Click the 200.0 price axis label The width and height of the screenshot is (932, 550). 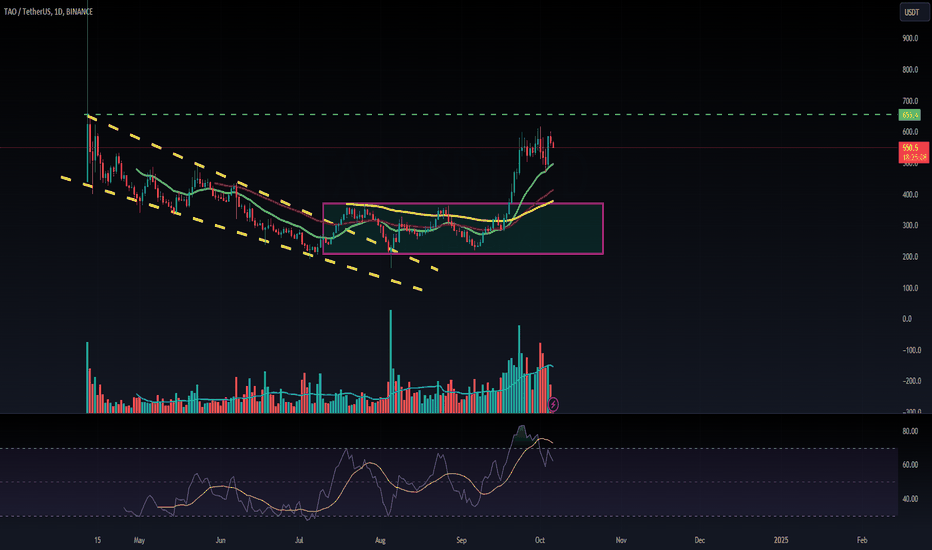click(910, 257)
